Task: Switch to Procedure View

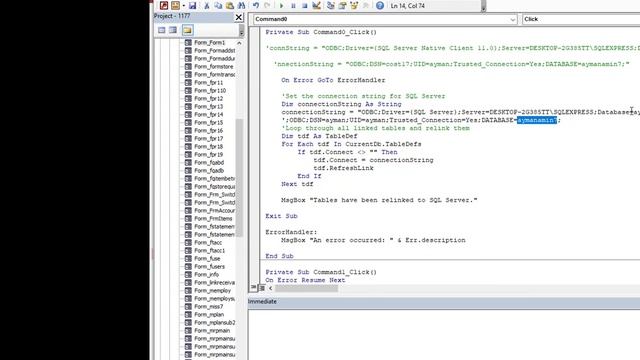Action: point(253,288)
